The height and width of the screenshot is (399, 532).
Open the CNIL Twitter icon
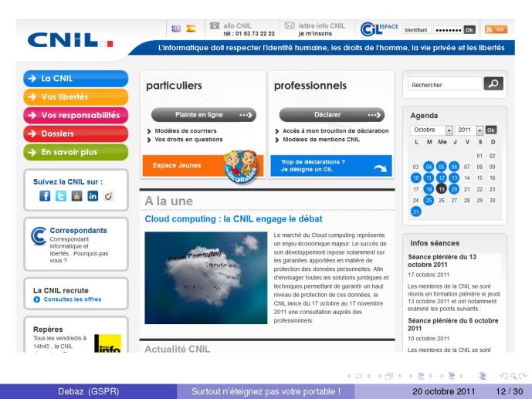pos(61,195)
